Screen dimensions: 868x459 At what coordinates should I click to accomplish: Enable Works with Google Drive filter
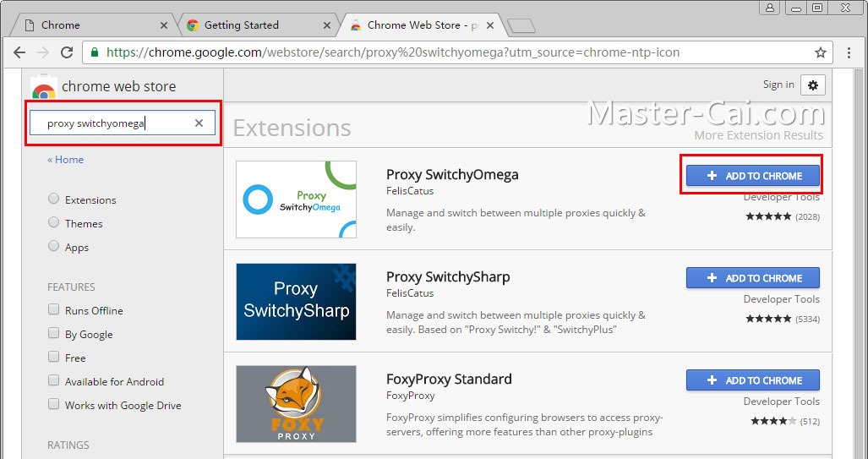coord(54,403)
